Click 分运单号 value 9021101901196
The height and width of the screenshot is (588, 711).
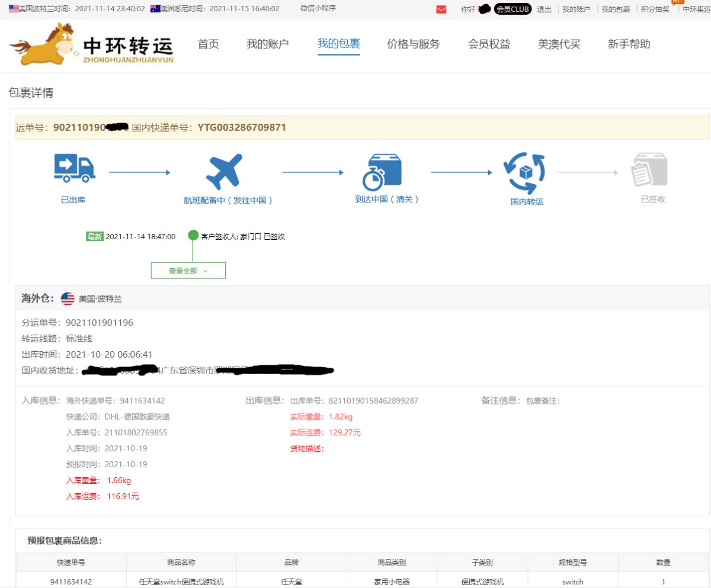pyautogui.click(x=100, y=323)
